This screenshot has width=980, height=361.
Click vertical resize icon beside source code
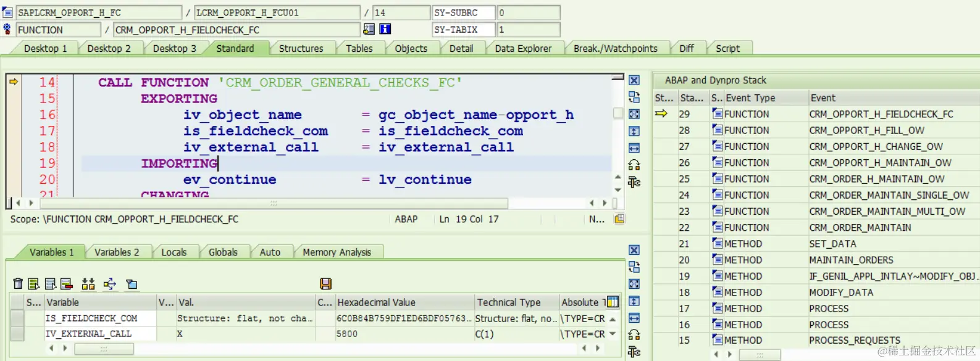click(x=634, y=131)
